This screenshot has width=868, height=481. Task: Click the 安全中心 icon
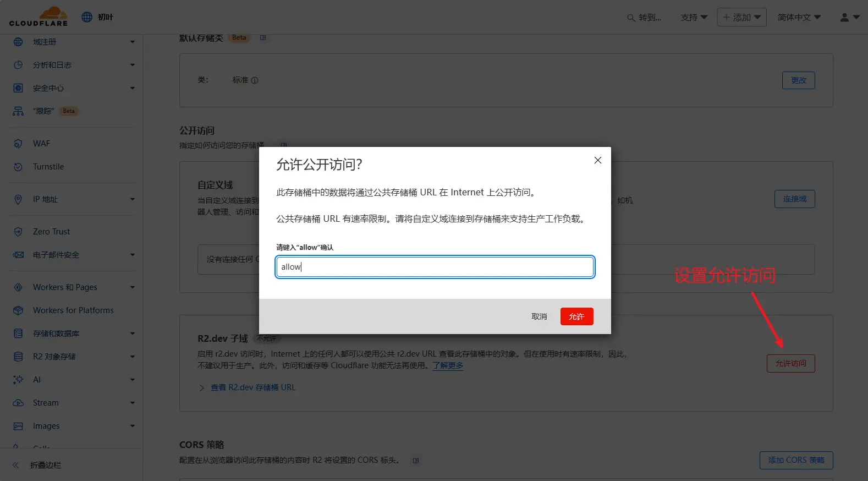pos(18,88)
